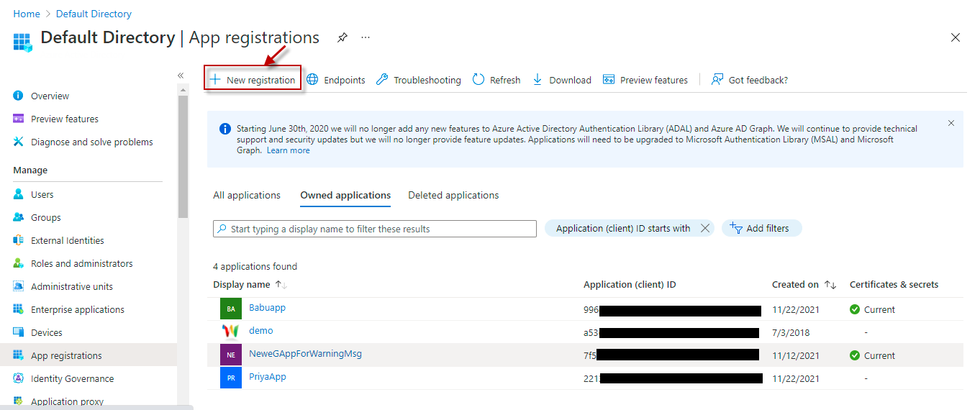Download the app registrations list
The width and height of the screenshot is (980, 410).
tap(562, 80)
